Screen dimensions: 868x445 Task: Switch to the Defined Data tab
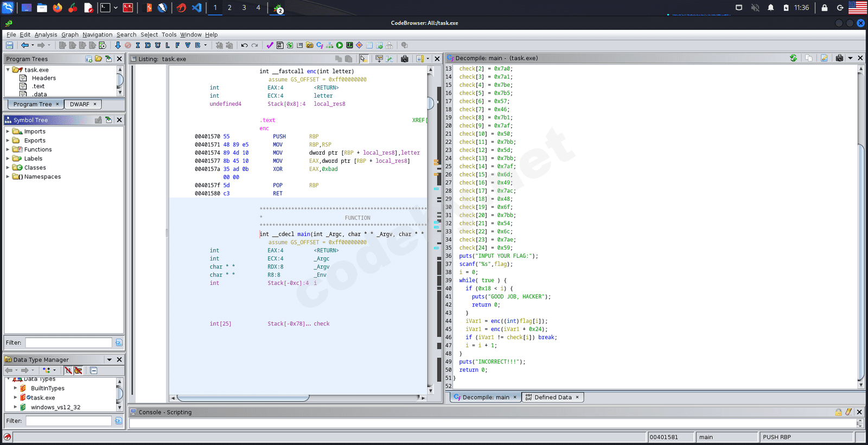pyautogui.click(x=552, y=397)
